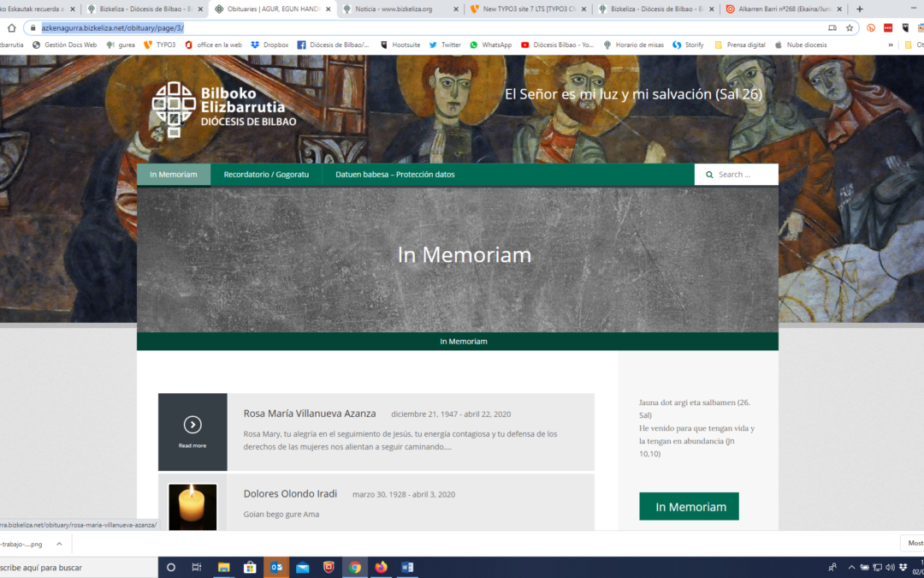Click the browser address bar URL

(113, 27)
